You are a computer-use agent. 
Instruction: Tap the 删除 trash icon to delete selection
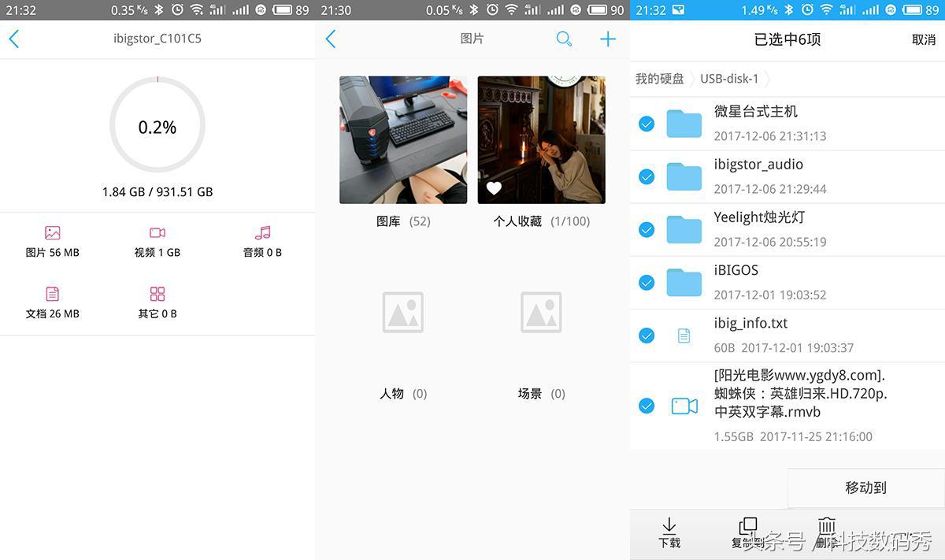click(825, 529)
